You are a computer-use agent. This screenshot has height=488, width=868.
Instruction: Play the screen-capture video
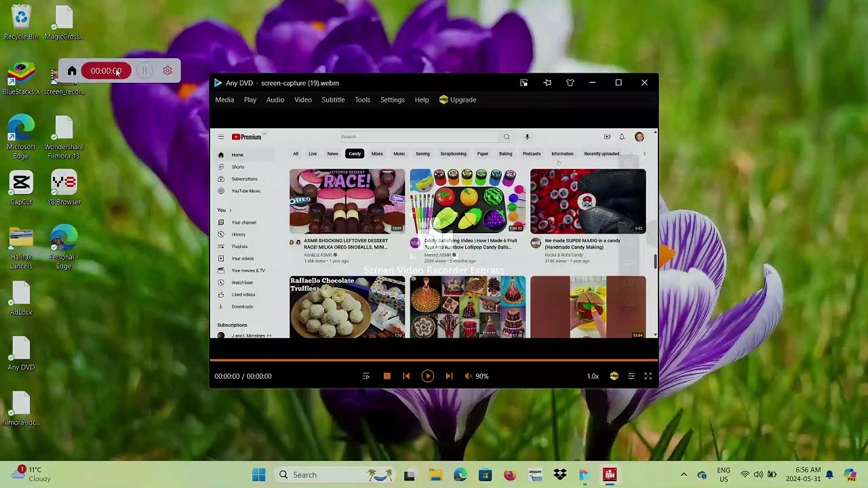click(x=427, y=376)
